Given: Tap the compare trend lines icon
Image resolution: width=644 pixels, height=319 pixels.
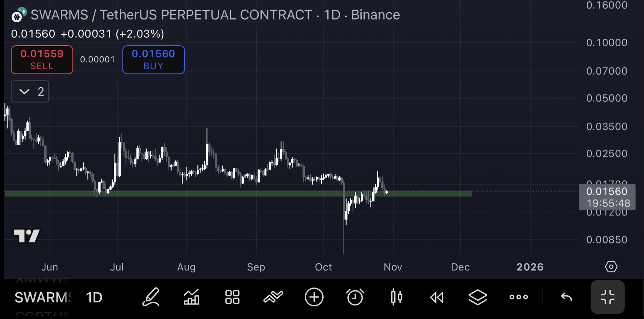Looking at the screenshot, I should point(273,297).
